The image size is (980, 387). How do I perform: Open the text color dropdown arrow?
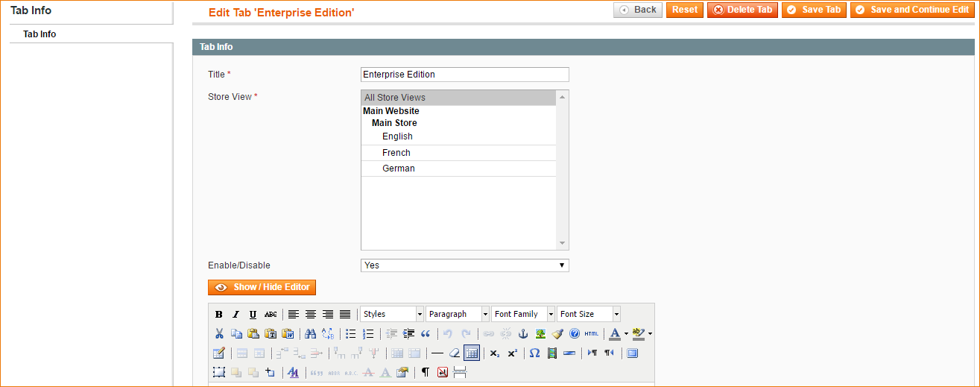pos(626,334)
